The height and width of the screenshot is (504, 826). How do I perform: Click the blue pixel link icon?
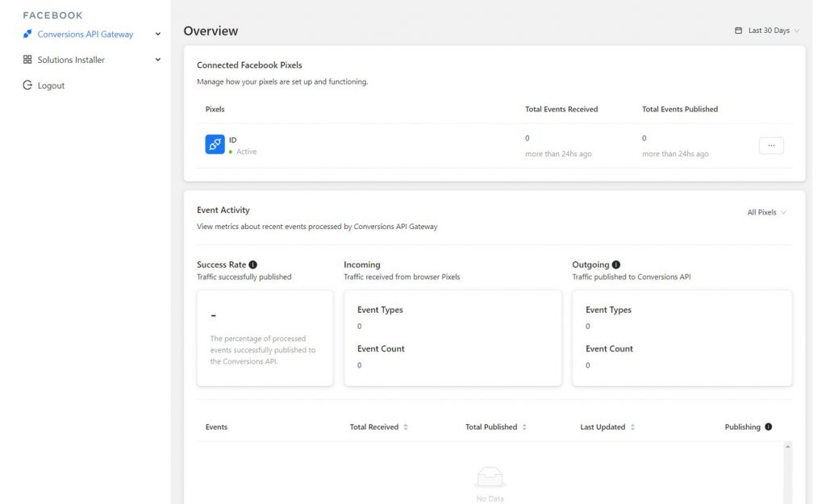pos(215,144)
